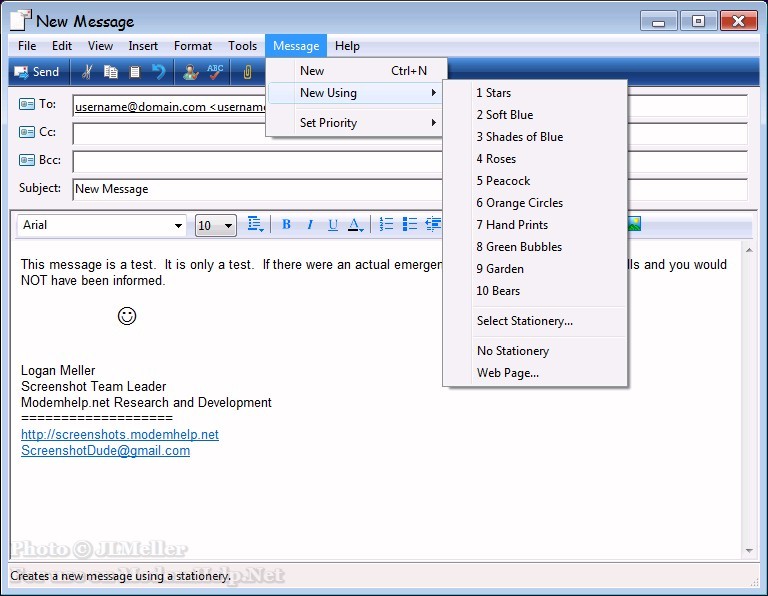Click the Cut scissors icon
Image resolution: width=768 pixels, height=596 pixels.
(x=87, y=72)
